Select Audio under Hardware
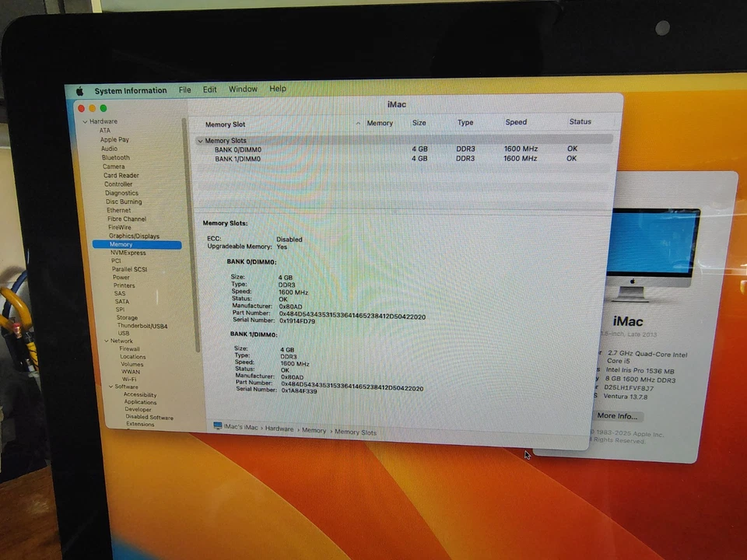 click(109, 148)
